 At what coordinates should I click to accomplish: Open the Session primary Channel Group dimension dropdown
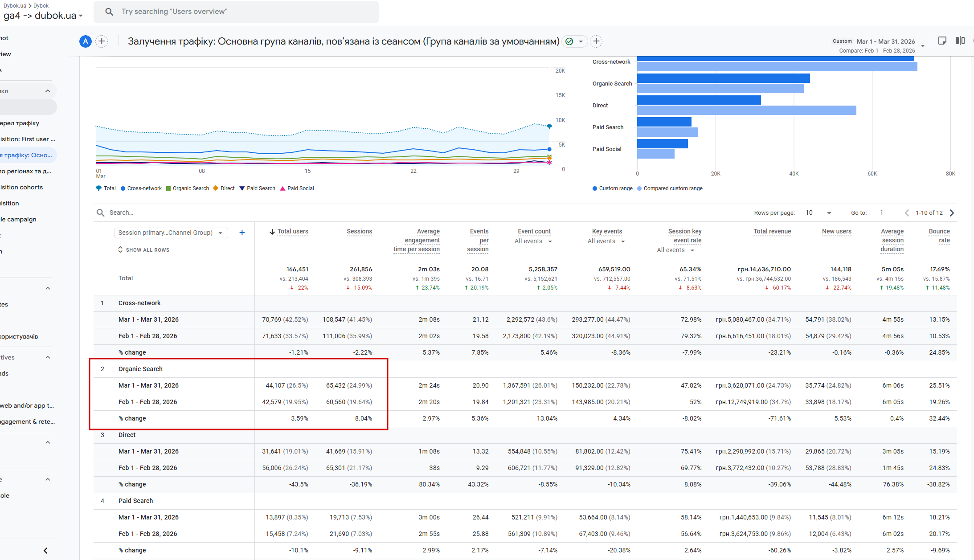coord(171,233)
